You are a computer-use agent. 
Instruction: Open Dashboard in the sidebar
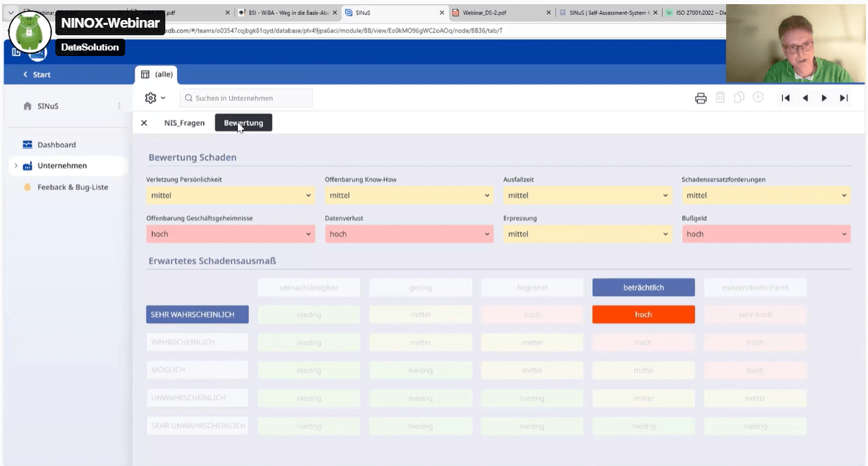tap(57, 145)
